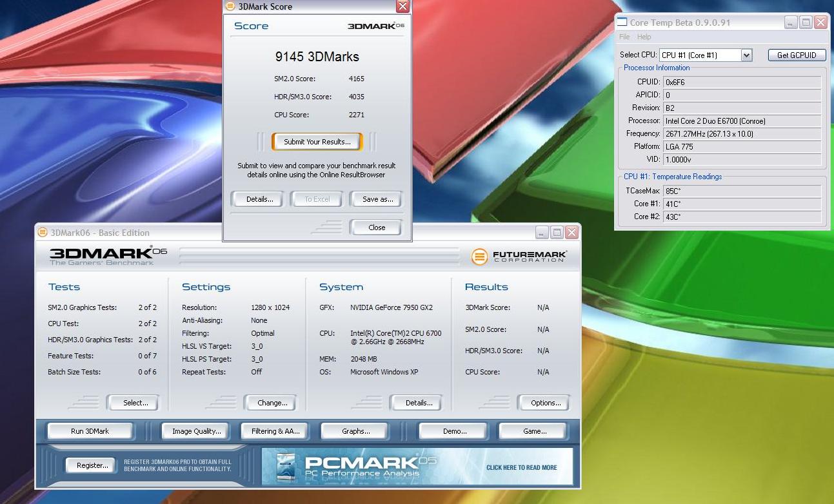Click the Core #2 temperature 43C field
Screen dimensions: 834x504
click(x=742, y=217)
